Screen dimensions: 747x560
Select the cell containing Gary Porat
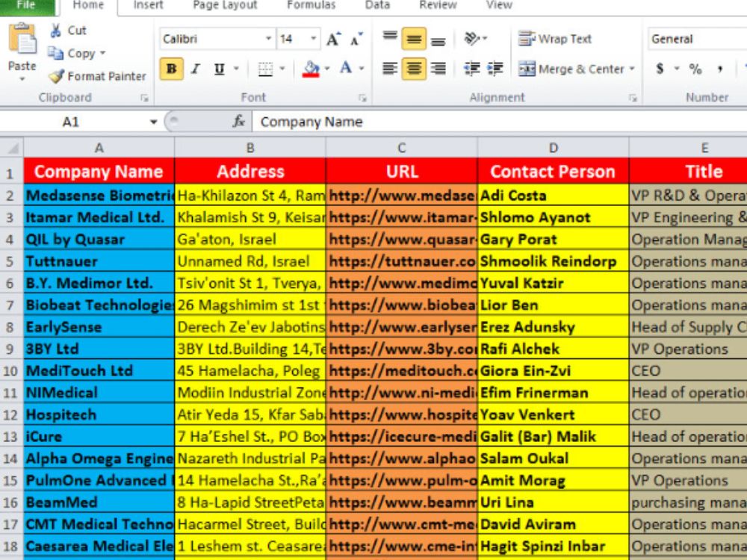[x=553, y=240]
